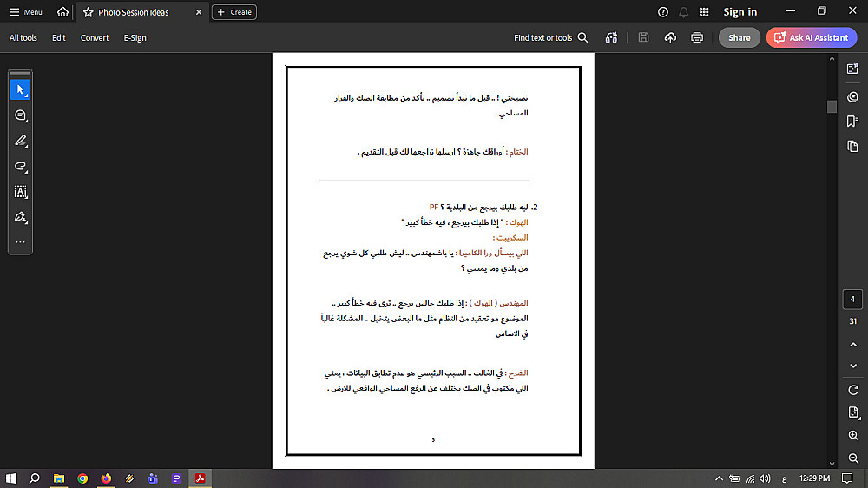The height and width of the screenshot is (488, 868).
Task: Open the page display settings icon
Action: pos(853,412)
